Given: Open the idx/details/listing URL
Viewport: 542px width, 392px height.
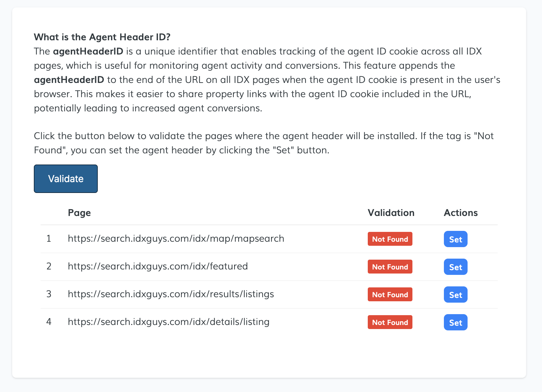Looking at the screenshot, I should (x=168, y=322).
